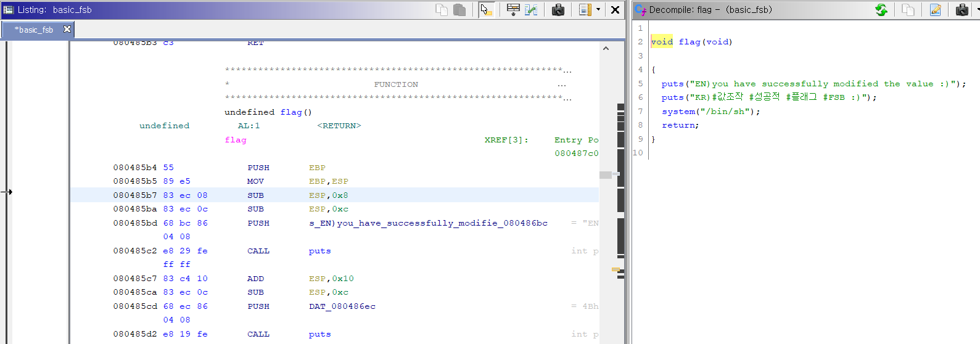
Task: Click line number 7 in decompiler
Action: [x=640, y=112]
